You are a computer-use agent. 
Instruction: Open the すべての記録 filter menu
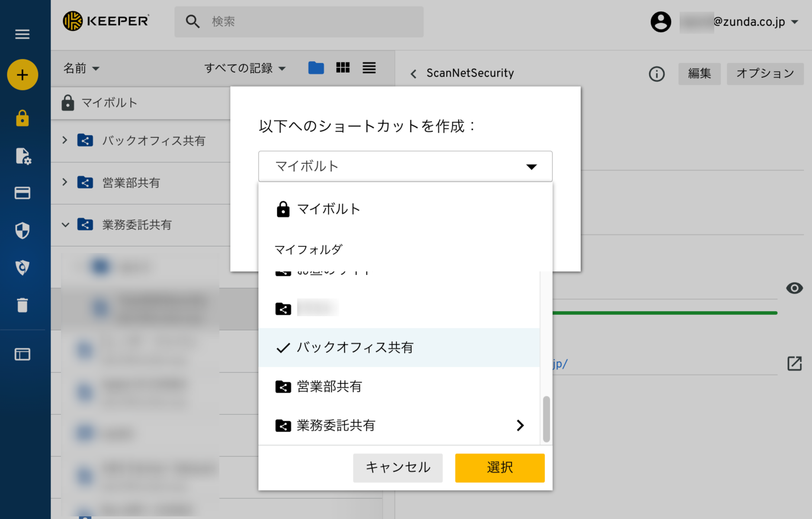pyautogui.click(x=244, y=68)
